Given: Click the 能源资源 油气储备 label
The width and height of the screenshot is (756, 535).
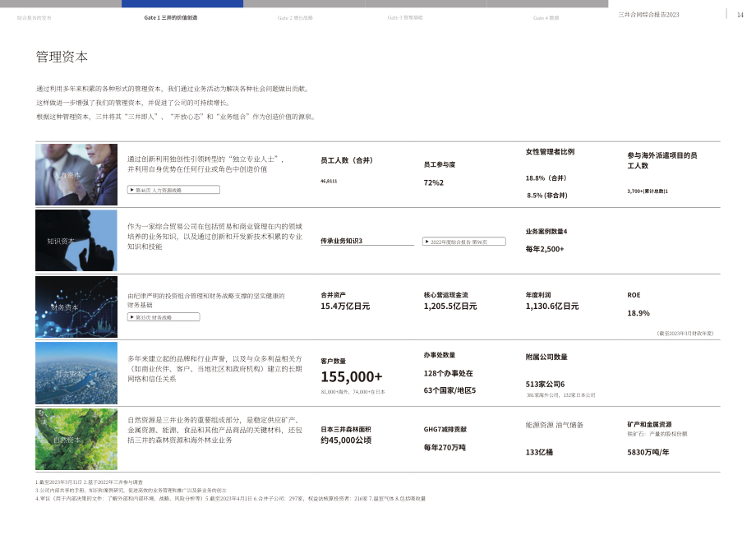Looking at the screenshot, I should (x=555, y=425).
